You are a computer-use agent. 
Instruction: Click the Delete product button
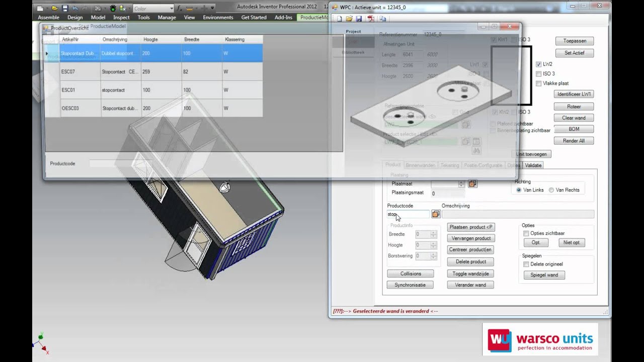coord(471,261)
